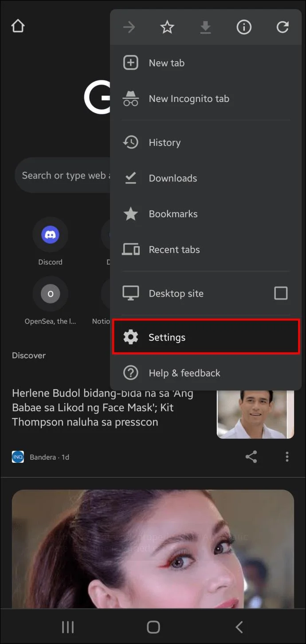Open Chrome Settings
The height and width of the screenshot is (644, 306).
[x=167, y=337]
